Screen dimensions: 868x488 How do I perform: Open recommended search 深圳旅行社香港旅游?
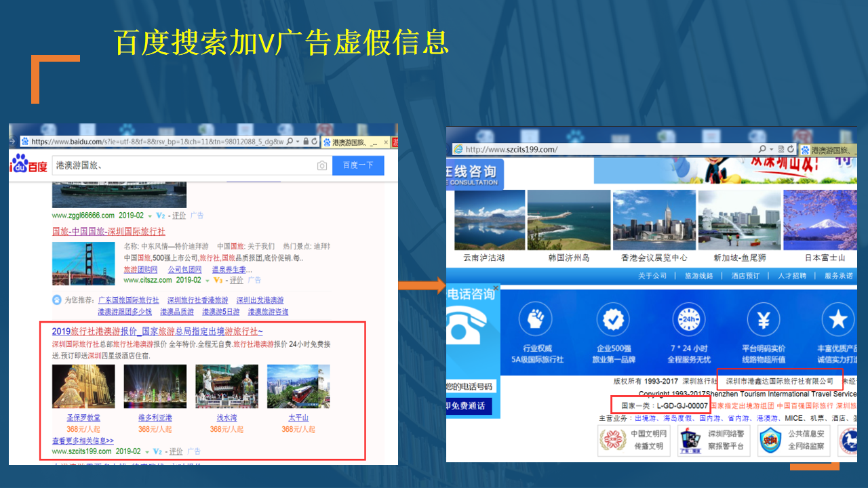(198, 300)
